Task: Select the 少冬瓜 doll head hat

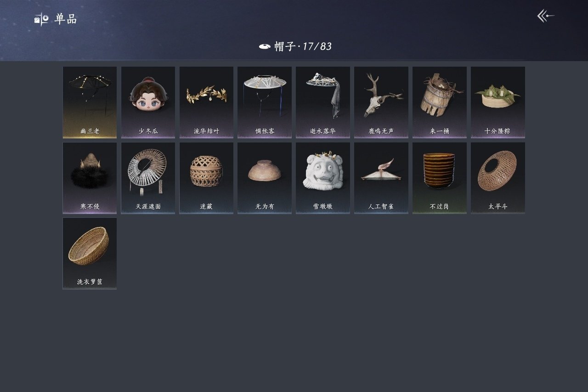Action: click(x=148, y=102)
